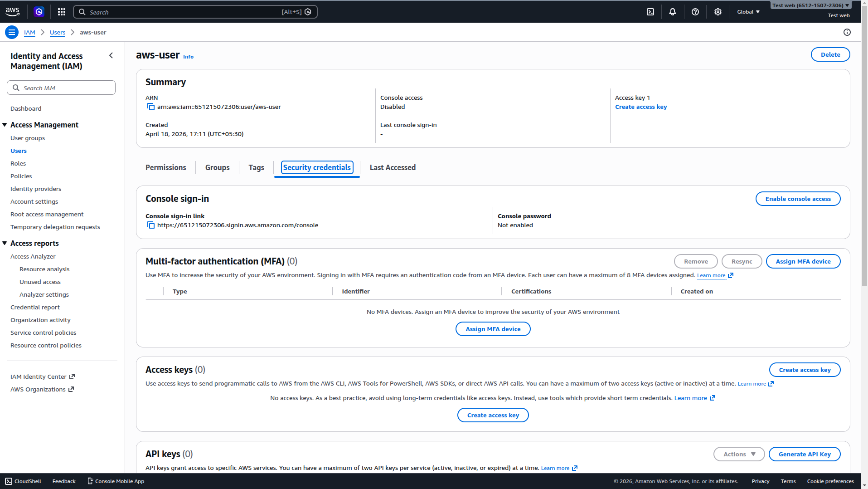Go to Users breadcrumb link
868x489 pixels.
(58, 32)
